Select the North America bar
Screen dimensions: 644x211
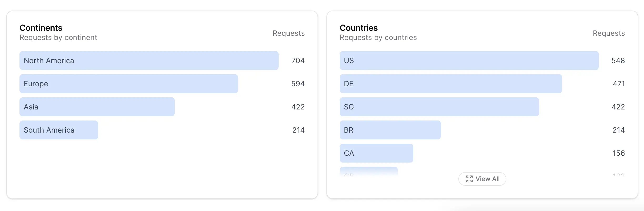(149, 61)
